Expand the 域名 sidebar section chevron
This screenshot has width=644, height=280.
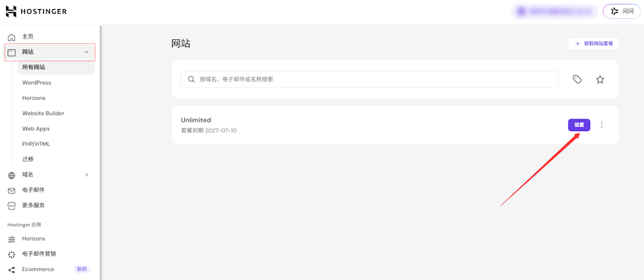click(x=86, y=175)
